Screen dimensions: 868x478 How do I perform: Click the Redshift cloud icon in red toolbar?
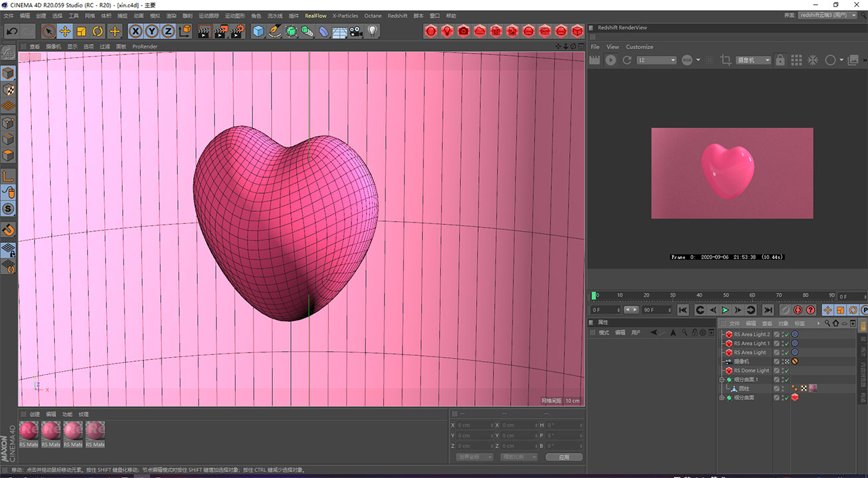point(479,31)
